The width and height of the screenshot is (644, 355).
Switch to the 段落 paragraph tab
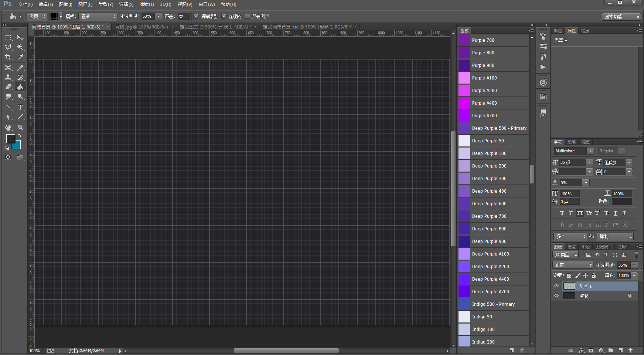click(572, 142)
